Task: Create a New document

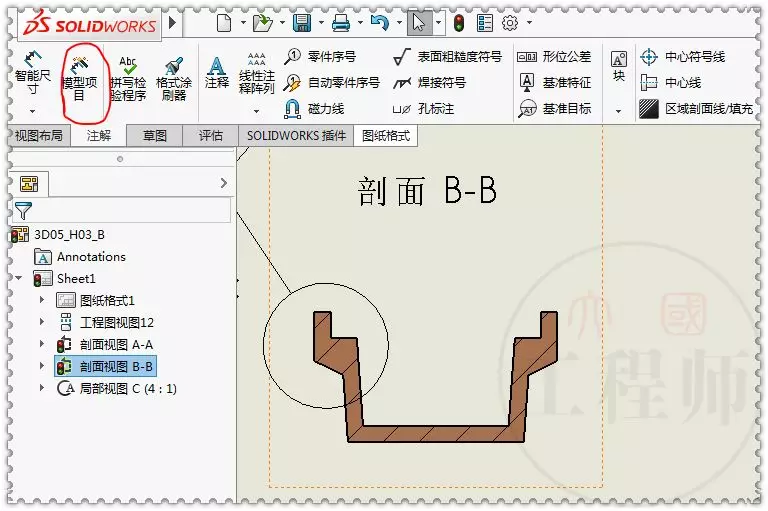Action: coord(224,23)
